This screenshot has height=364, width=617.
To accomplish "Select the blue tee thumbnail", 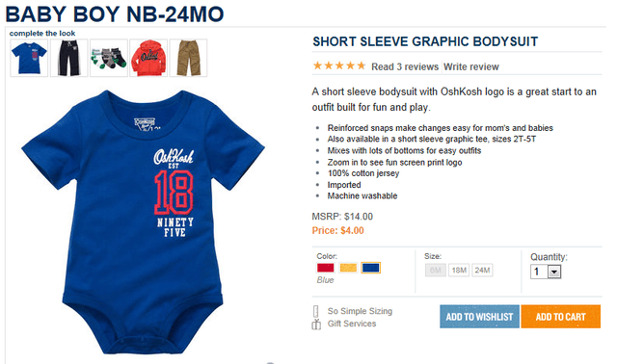I will click(x=29, y=58).
